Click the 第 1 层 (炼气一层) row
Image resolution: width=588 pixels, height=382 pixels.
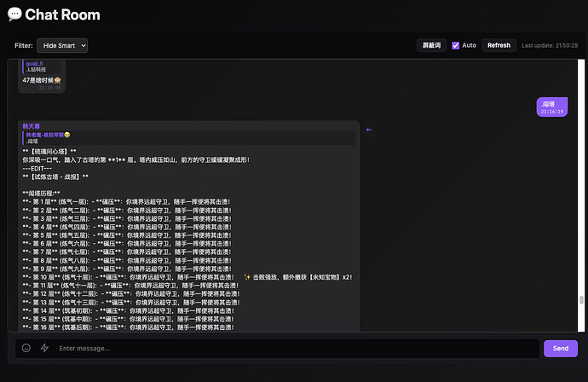click(x=126, y=202)
